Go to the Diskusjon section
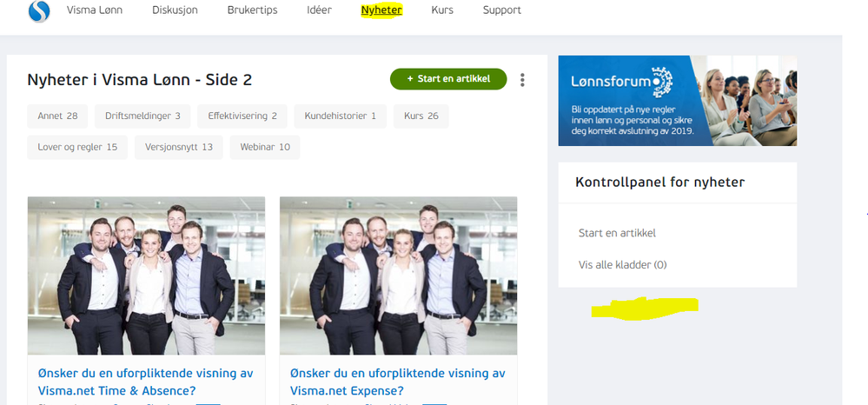Image resolution: width=868 pixels, height=405 pixels. click(175, 10)
